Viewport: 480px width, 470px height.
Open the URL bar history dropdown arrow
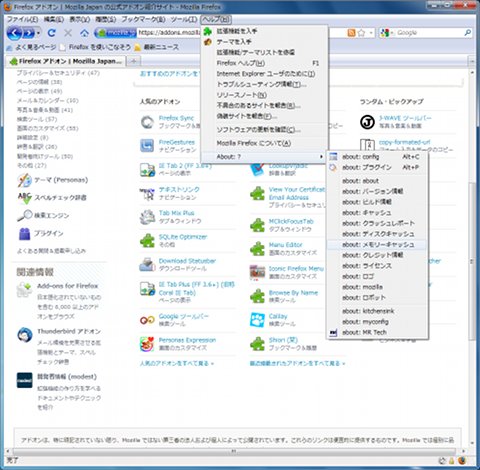[x=371, y=33]
